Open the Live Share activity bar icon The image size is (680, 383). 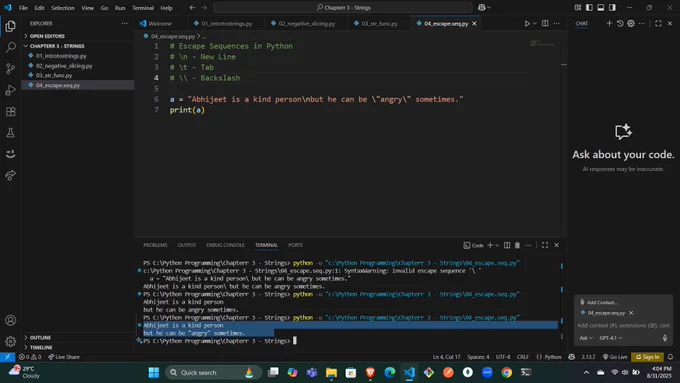point(10,175)
